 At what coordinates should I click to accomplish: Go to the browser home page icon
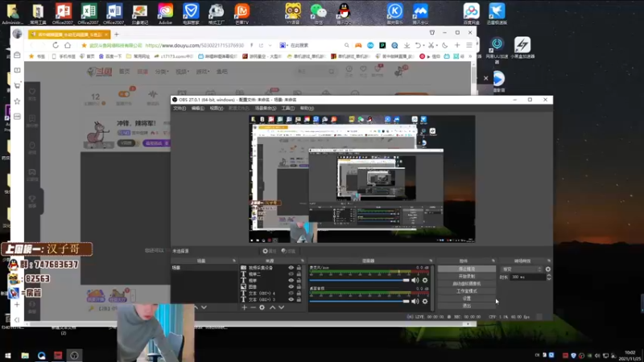(x=68, y=45)
